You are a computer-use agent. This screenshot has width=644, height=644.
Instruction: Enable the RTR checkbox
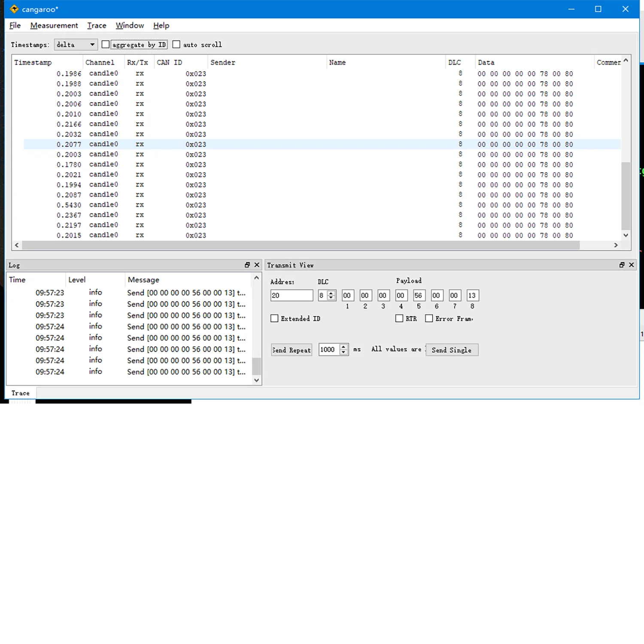(x=399, y=319)
